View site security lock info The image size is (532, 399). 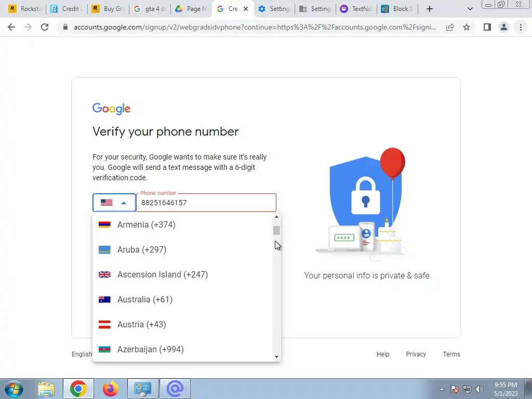click(65, 27)
